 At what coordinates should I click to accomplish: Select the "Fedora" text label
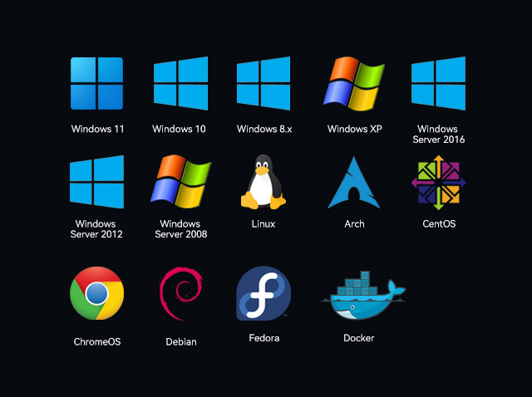[264, 338]
